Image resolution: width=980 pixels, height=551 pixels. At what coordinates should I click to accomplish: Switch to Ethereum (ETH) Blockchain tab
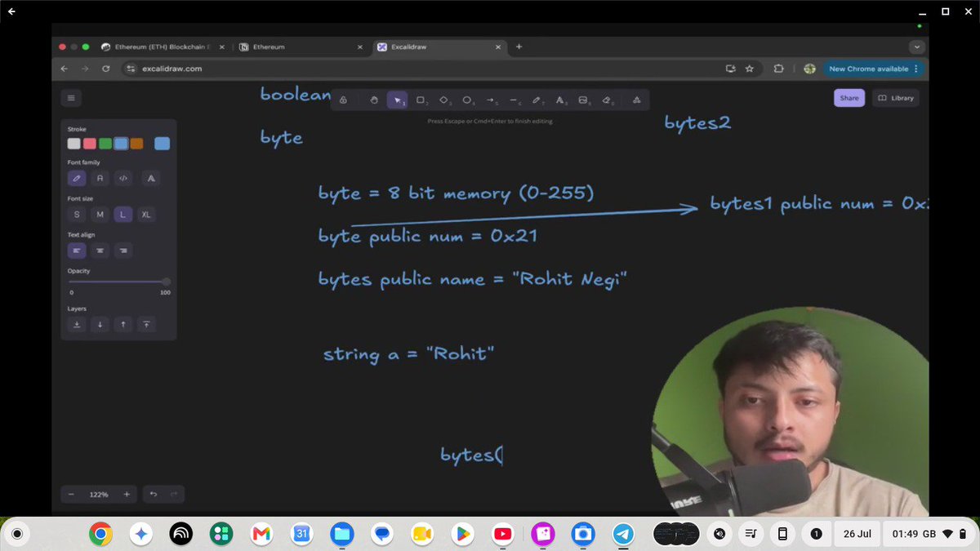162,47
